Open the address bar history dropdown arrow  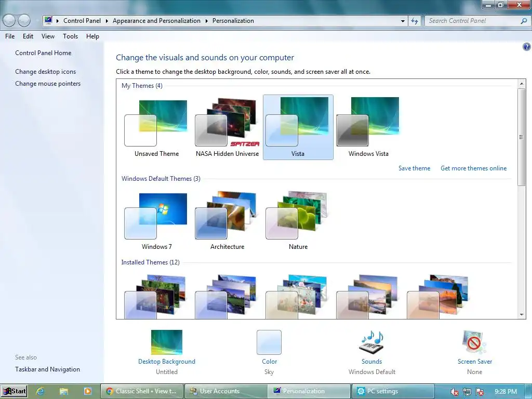coord(403,21)
